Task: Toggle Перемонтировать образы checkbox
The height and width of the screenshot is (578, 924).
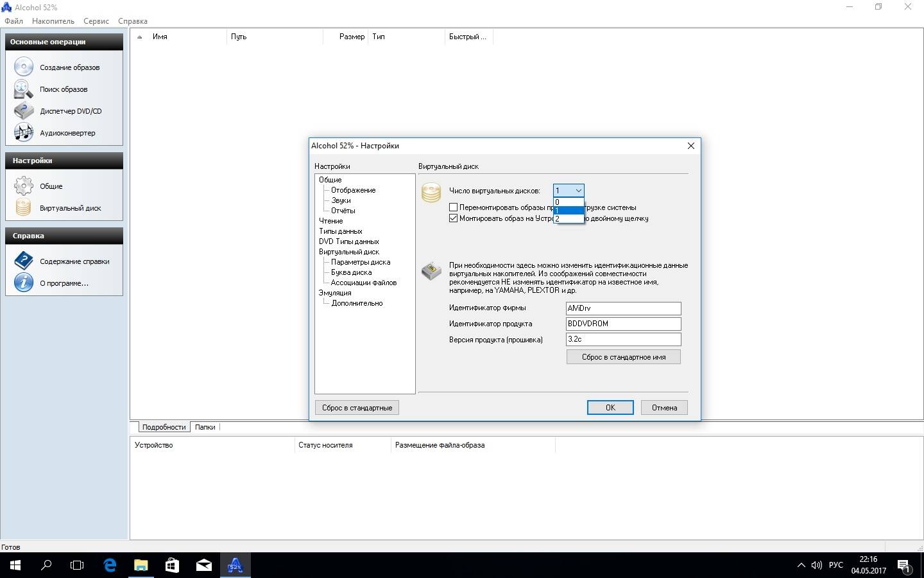Action: coord(454,207)
